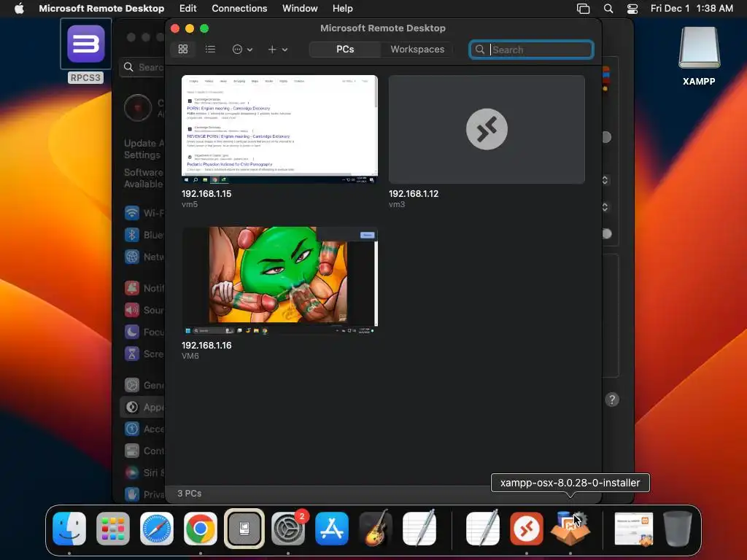This screenshot has width=747, height=560.
Task: Open System Settings from the Dock
Action: 288,528
